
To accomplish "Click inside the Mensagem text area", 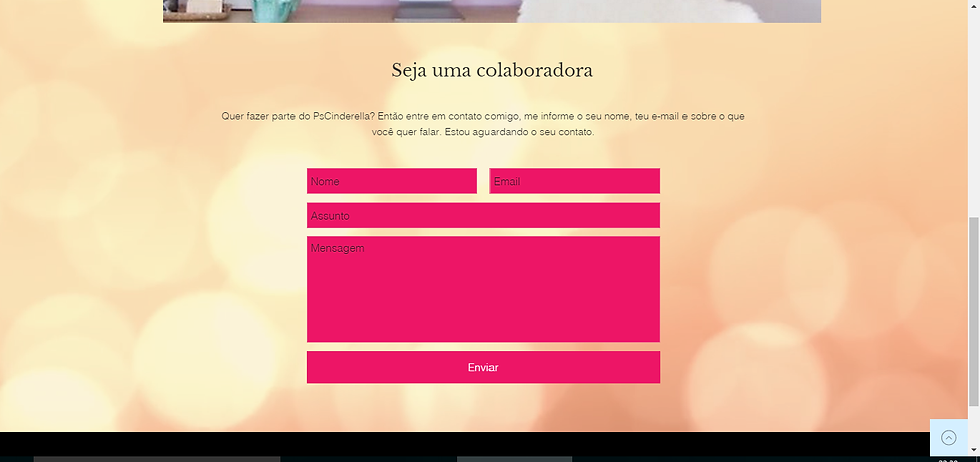I will 483,289.
